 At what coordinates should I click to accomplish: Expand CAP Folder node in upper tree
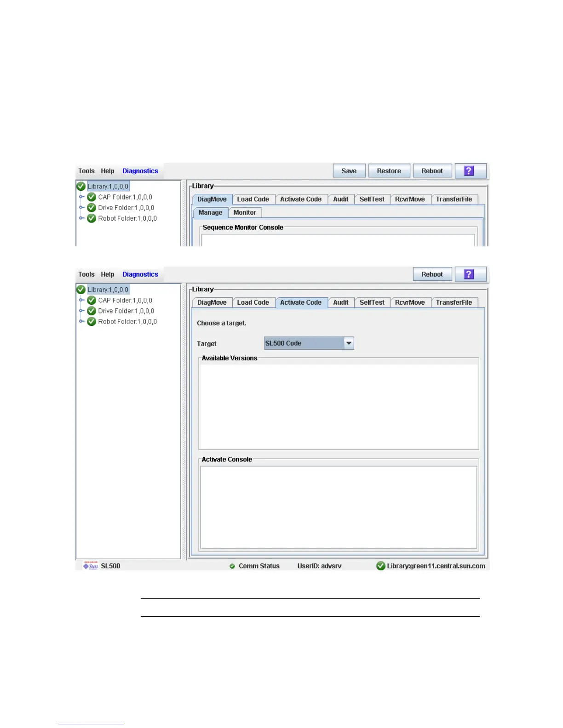pyautogui.click(x=81, y=197)
